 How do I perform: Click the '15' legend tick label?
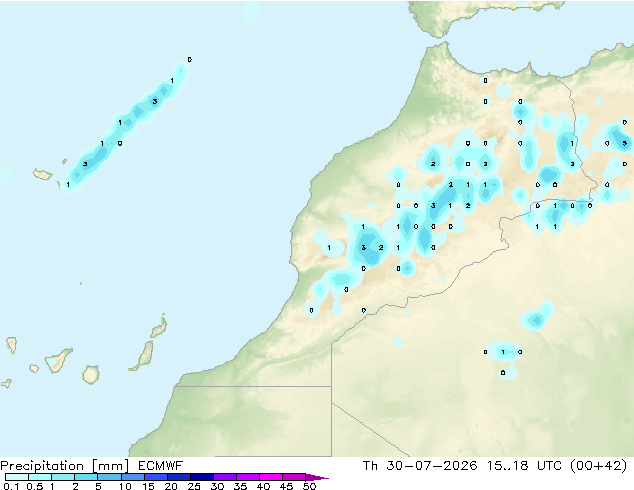[x=148, y=486]
